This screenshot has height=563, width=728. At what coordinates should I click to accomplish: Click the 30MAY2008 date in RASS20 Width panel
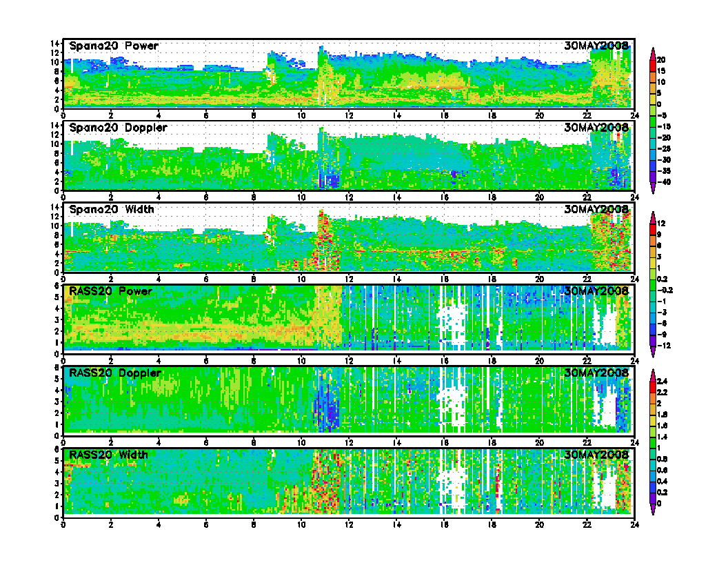(x=596, y=455)
